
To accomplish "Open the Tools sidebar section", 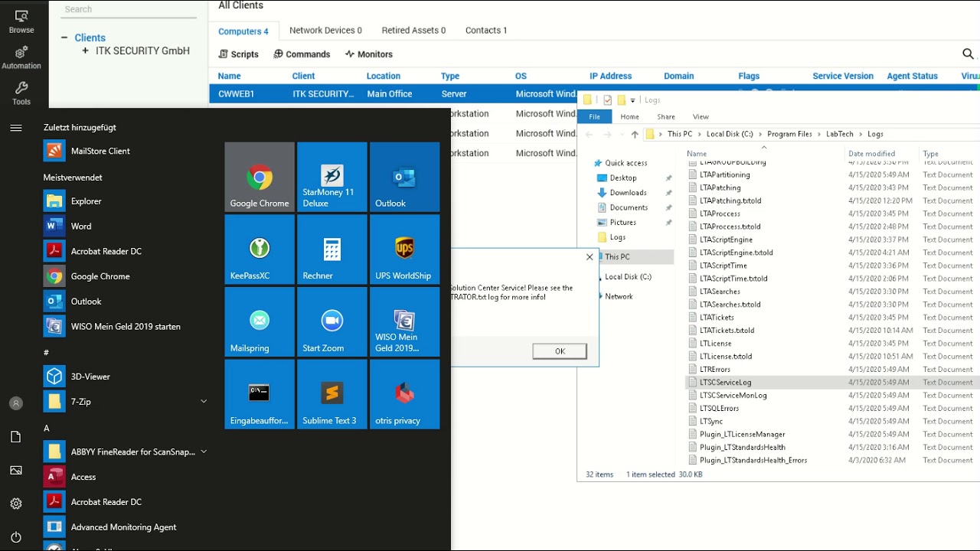I will click(x=21, y=93).
